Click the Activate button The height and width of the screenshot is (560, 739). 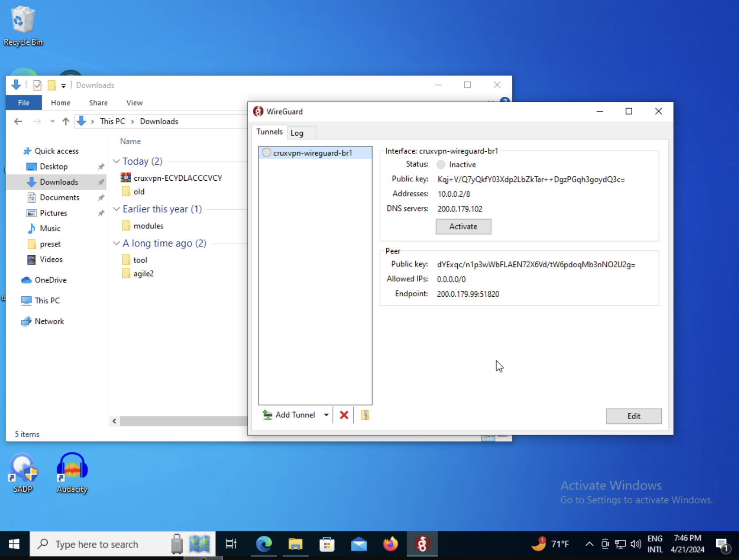(x=463, y=227)
